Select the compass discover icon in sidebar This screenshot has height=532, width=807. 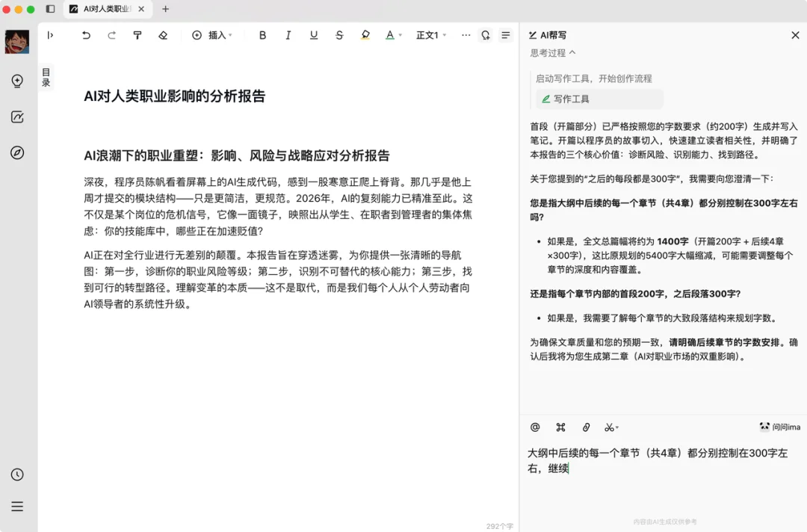pyautogui.click(x=17, y=153)
